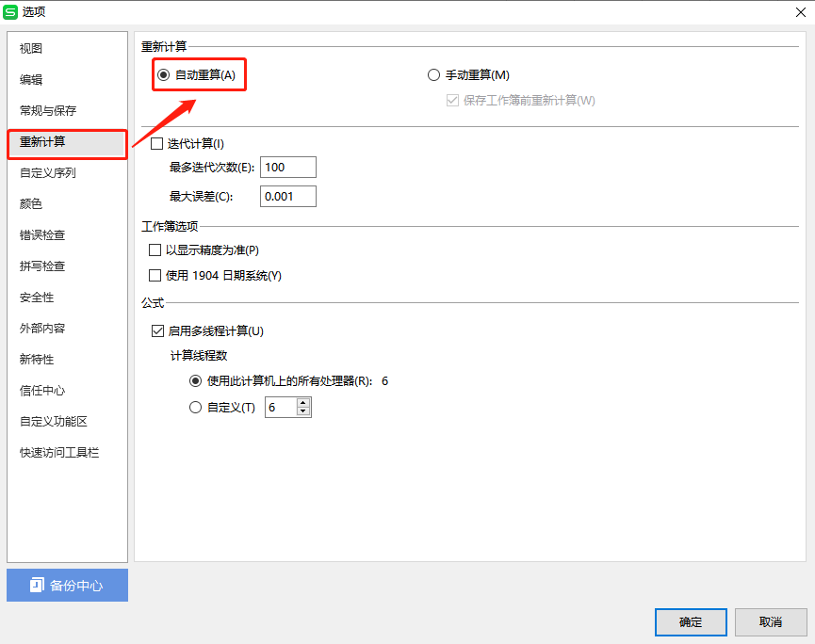Image resolution: width=815 pixels, height=644 pixels.
Task: Enable 迭代计算 checkbox
Action: point(156,143)
